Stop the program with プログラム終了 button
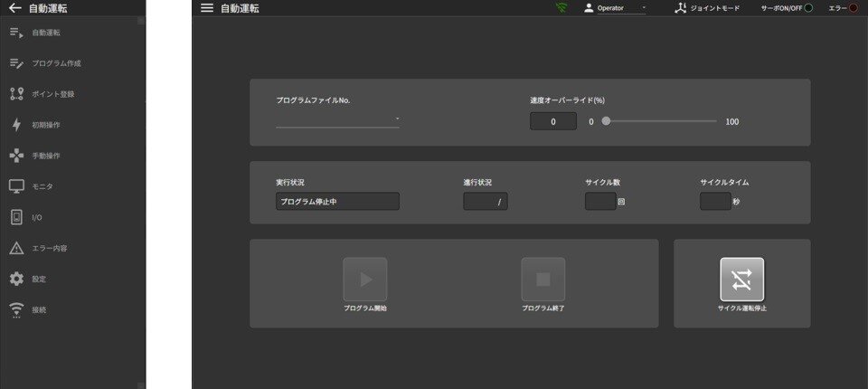868x389 pixels. [543, 280]
